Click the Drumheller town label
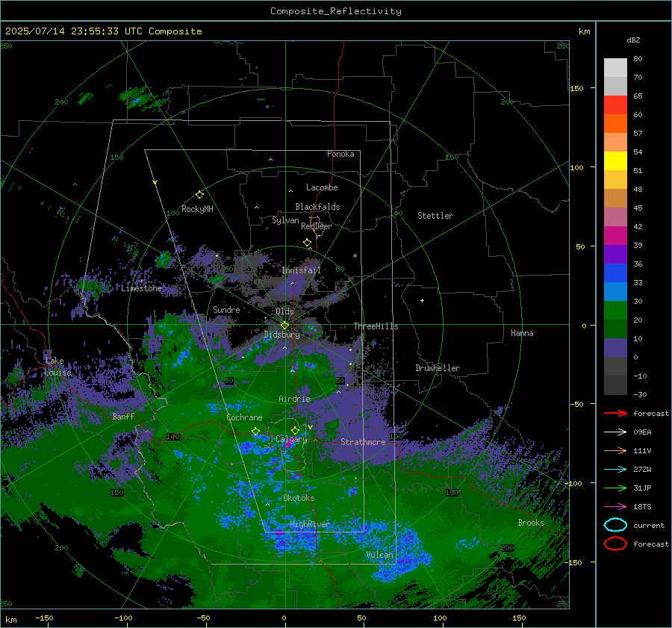 438,368
